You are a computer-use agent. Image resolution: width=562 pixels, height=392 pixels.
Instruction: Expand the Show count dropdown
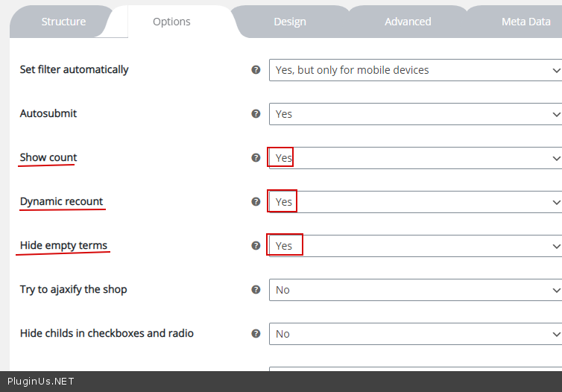415,158
